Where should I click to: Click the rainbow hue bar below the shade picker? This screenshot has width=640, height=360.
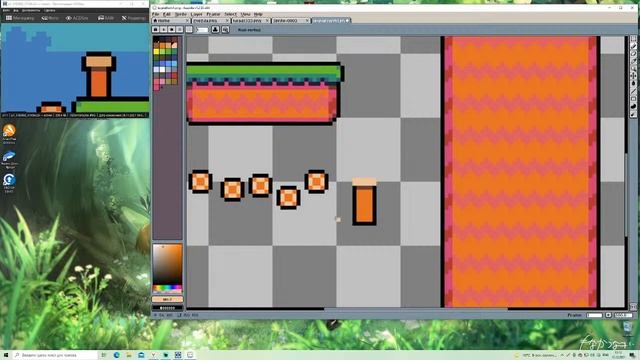(x=167, y=288)
